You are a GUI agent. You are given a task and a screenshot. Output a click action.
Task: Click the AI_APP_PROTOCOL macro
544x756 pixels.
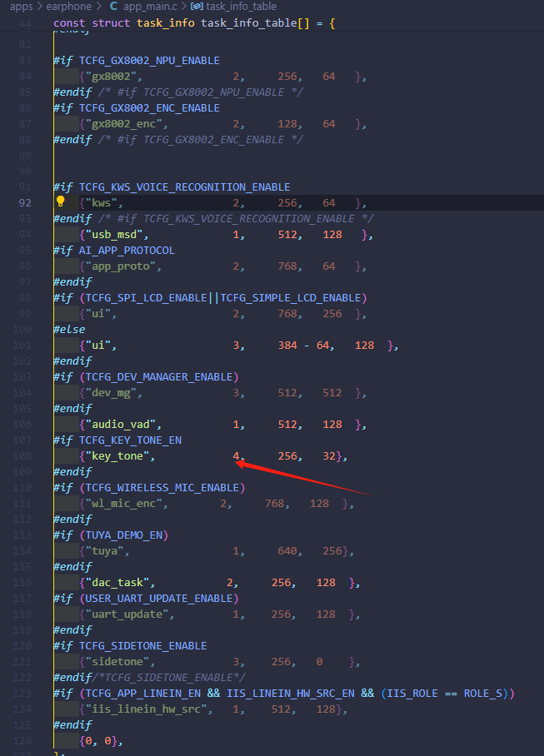pyautogui.click(x=127, y=251)
